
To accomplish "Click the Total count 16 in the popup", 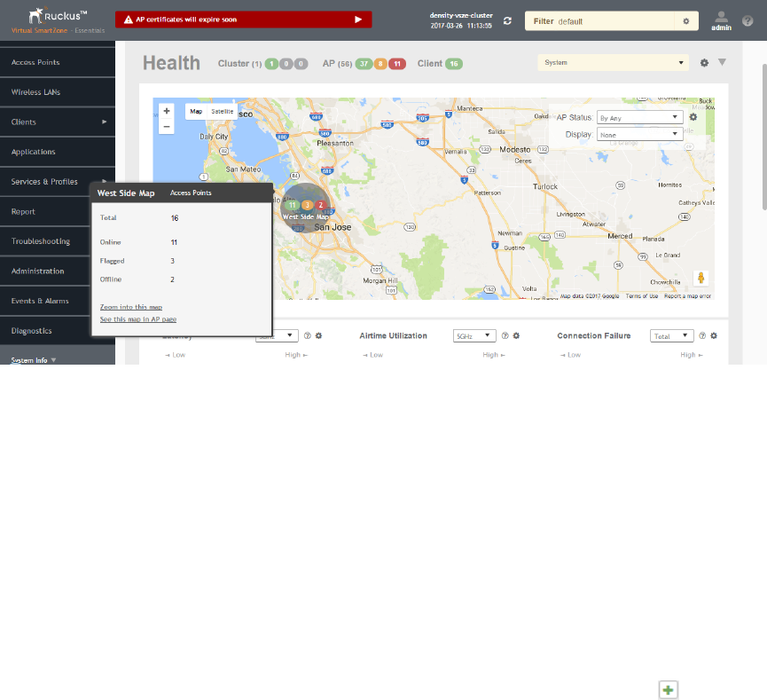I will point(175,218).
